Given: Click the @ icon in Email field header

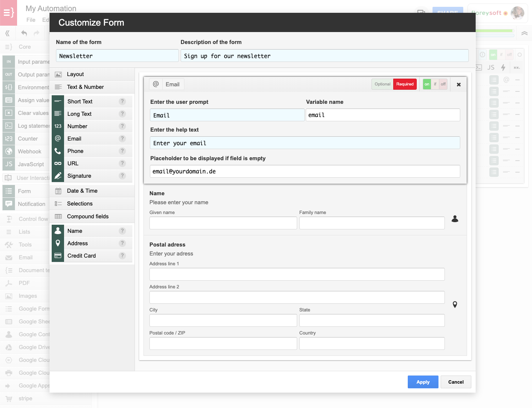Looking at the screenshot, I should point(156,84).
